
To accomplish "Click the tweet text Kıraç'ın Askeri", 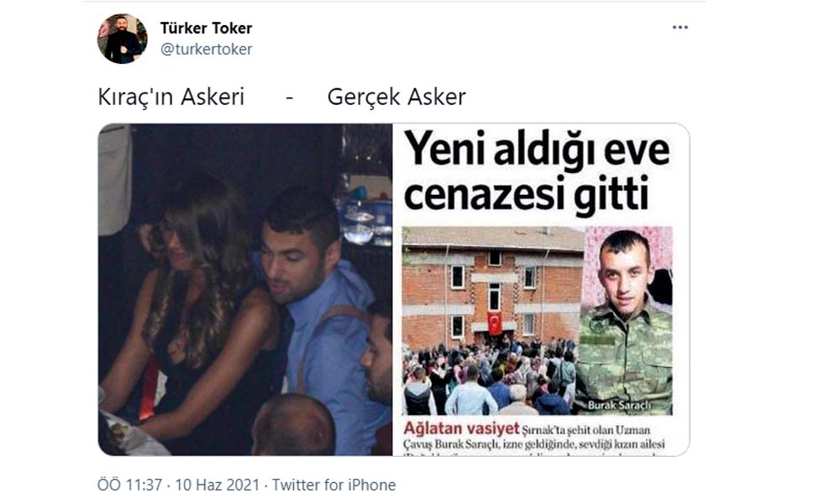I will pyautogui.click(x=171, y=97).
